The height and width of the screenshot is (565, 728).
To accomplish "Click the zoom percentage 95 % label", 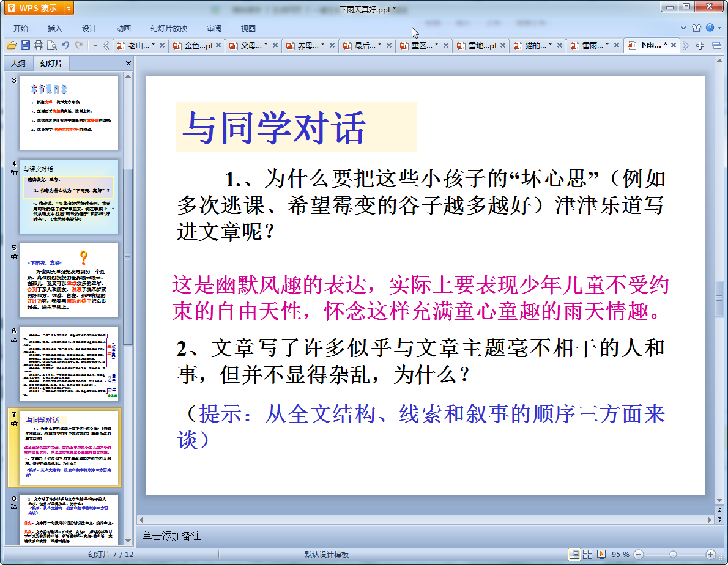I will click(x=620, y=555).
